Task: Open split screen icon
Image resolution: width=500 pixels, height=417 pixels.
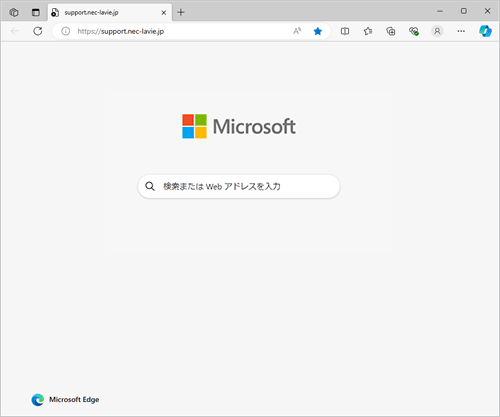Action: tap(345, 31)
